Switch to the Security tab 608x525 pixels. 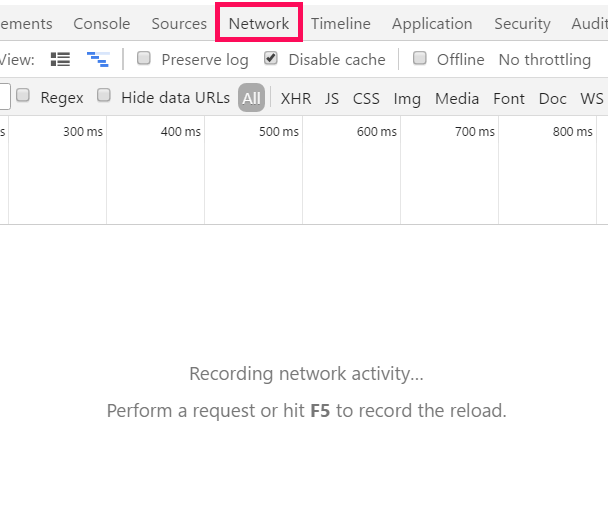522,24
